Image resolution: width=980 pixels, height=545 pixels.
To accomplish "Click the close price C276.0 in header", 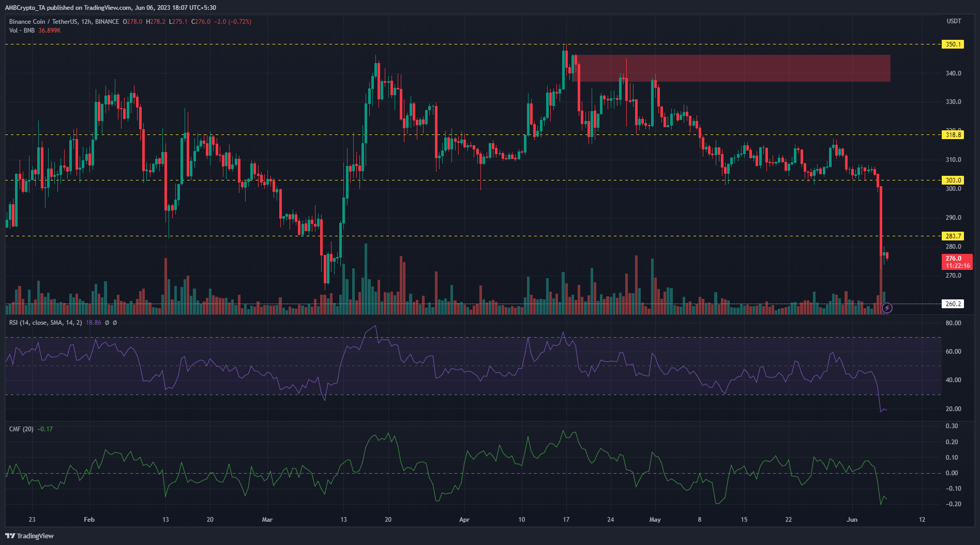I will [201, 22].
